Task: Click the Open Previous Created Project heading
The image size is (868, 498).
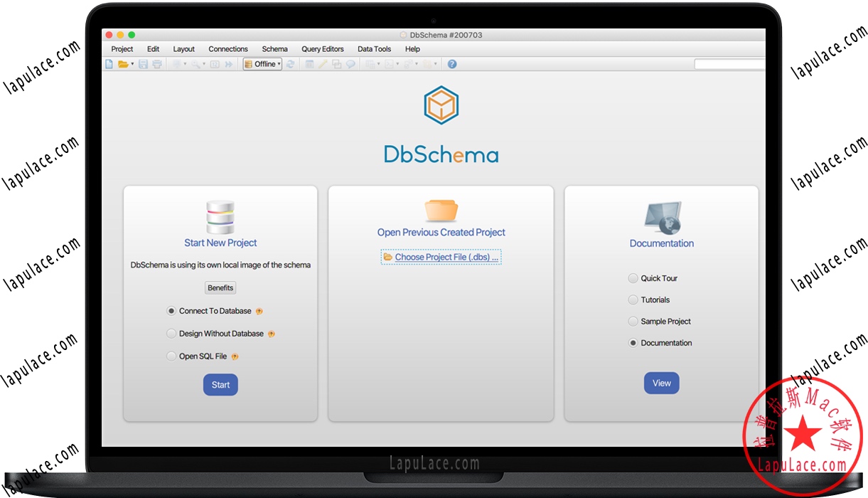Action: (441, 232)
